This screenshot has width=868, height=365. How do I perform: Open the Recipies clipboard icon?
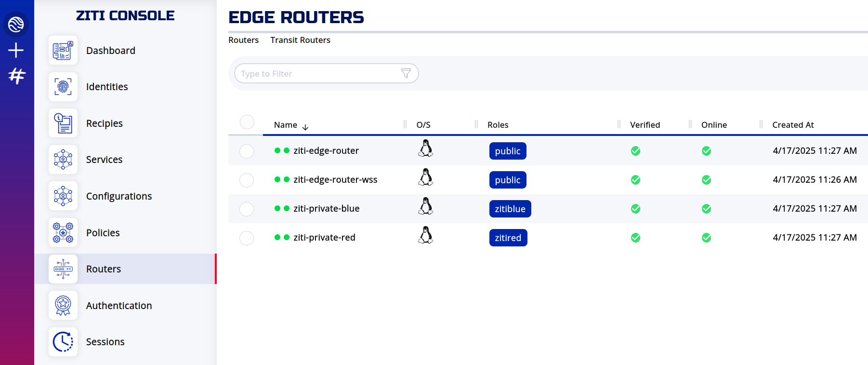pos(63,123)
